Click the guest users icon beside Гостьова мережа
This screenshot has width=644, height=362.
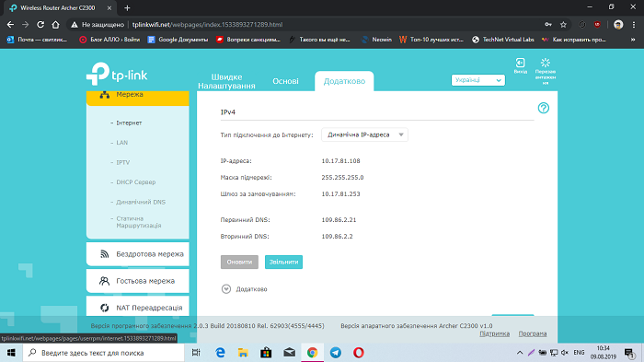[104, 281]
